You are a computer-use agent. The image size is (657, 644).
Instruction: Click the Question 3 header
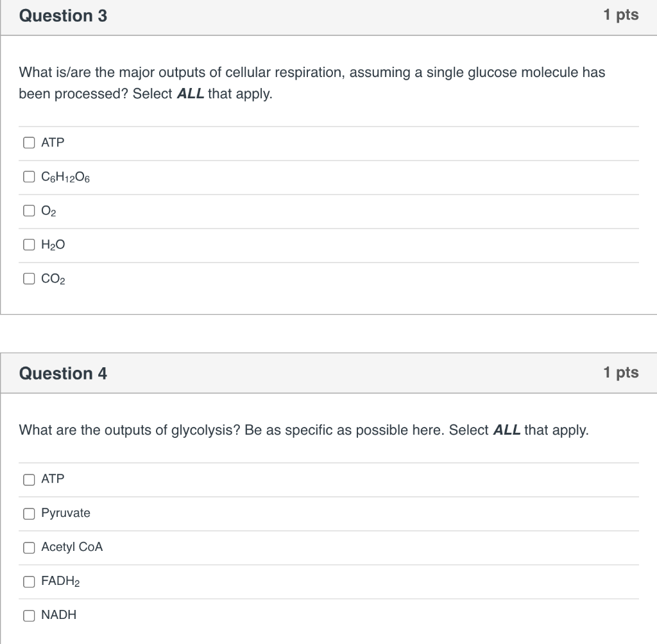(63, 16)
